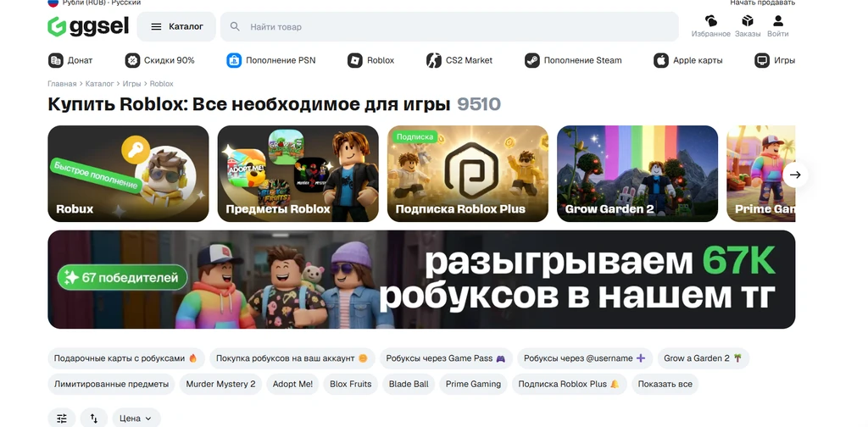
Task: Select Murder Mystery 2 chip
Action: tap(221, 384)
